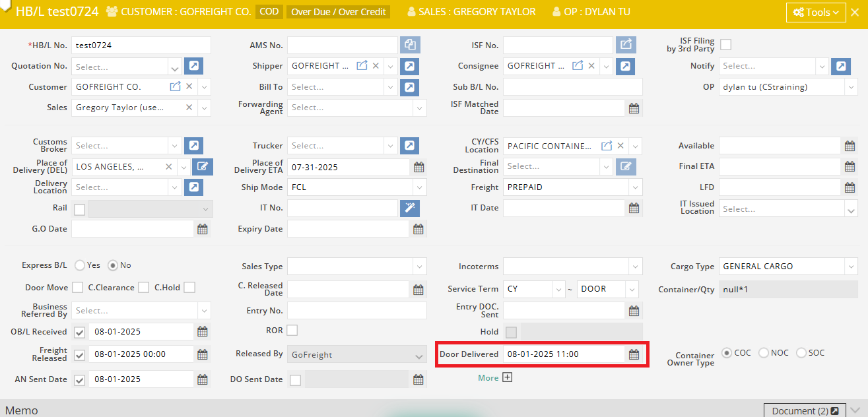Open calendar for Place of Delivery ETA
The image size is (868, 417).
point(418,168)
